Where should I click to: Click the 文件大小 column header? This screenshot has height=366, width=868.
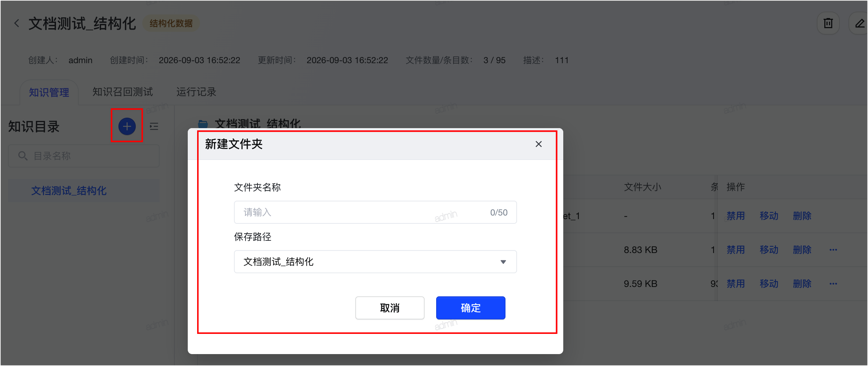point(643,187)
